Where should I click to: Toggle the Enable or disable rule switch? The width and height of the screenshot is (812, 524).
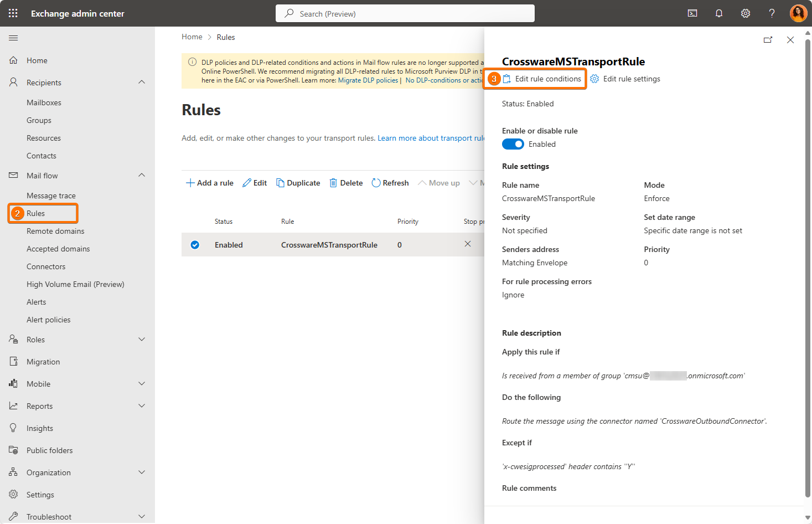(513, 144)
